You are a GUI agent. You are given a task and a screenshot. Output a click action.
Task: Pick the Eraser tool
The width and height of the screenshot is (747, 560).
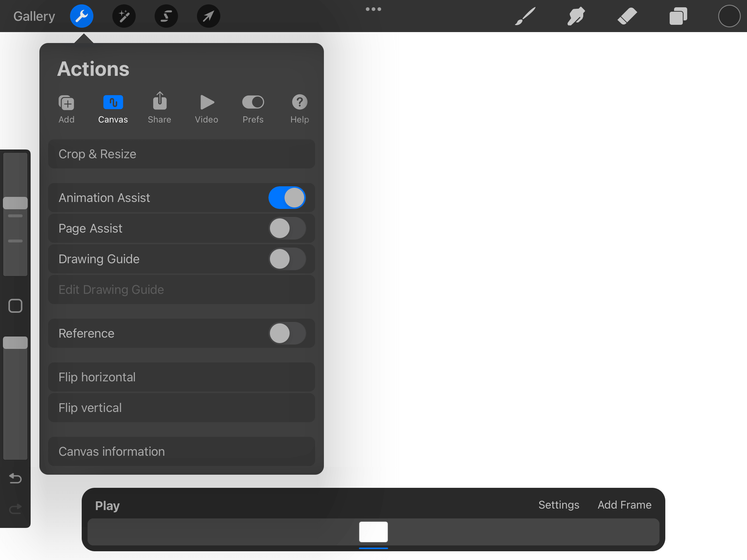coord(627,16)
